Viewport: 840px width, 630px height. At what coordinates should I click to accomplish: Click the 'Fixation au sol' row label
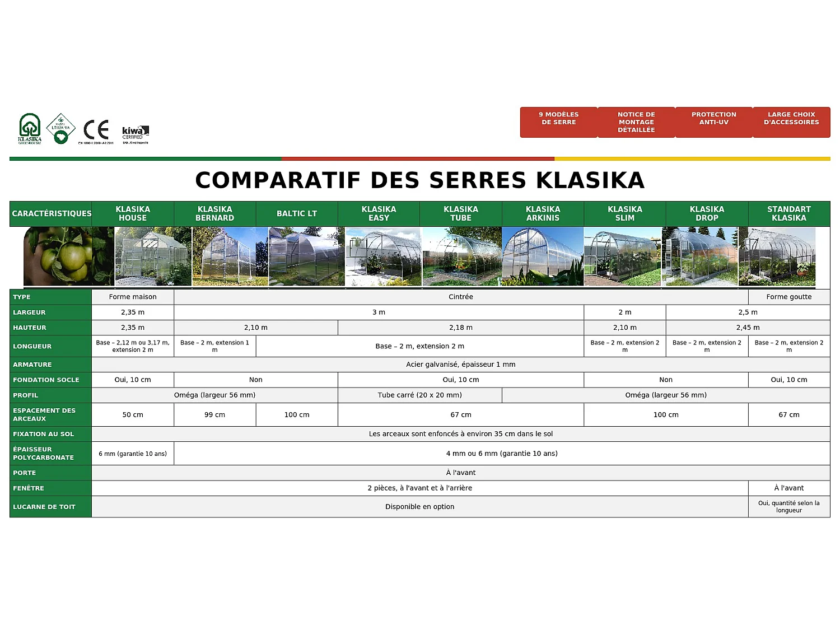51,434
